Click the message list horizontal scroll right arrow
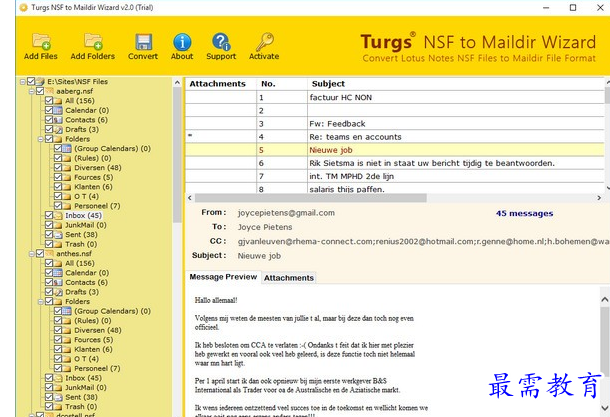Screen dimensions: 610x417 tap(599, 198)
